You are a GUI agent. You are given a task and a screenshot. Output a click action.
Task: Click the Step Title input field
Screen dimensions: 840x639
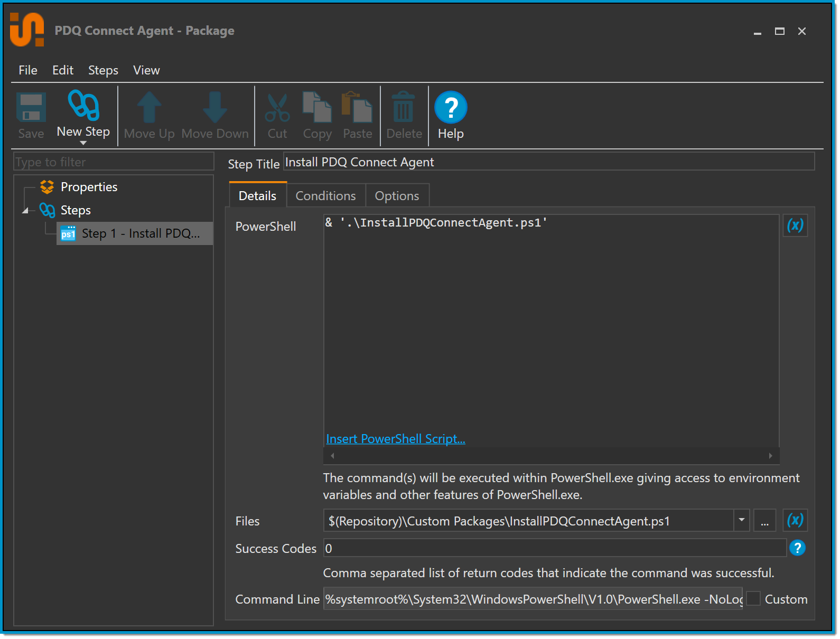coord(549,162)
